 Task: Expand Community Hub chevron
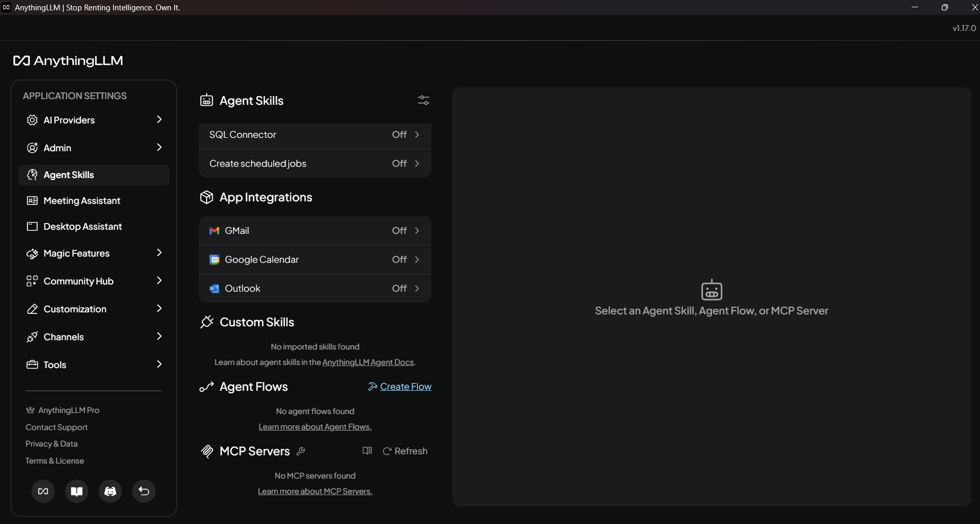pos(159,280)
